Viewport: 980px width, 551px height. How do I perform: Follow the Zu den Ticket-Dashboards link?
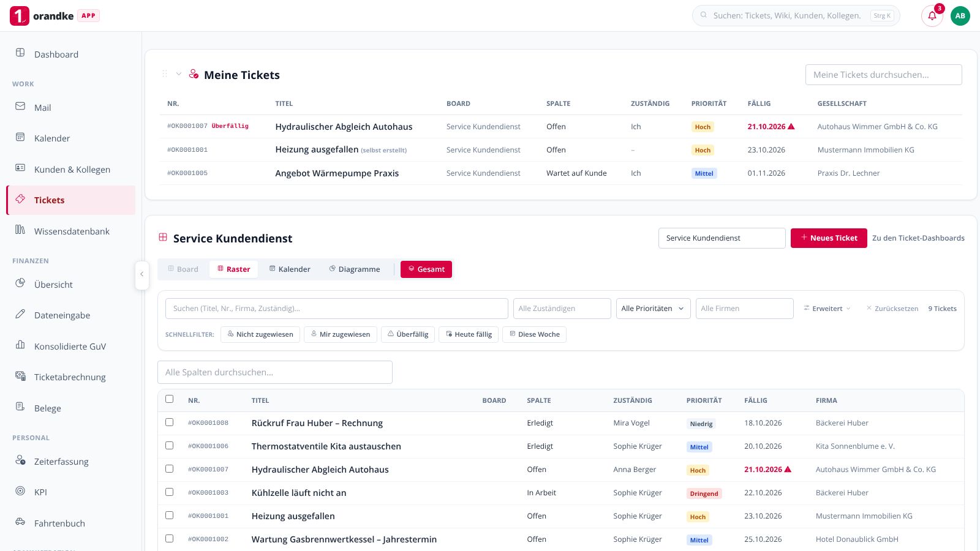[x=918, y=238]
